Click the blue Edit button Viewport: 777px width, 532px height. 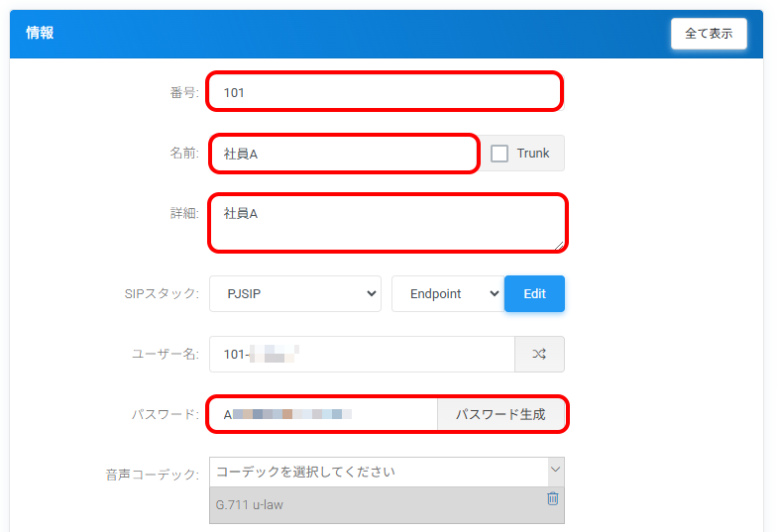point(534,294)
